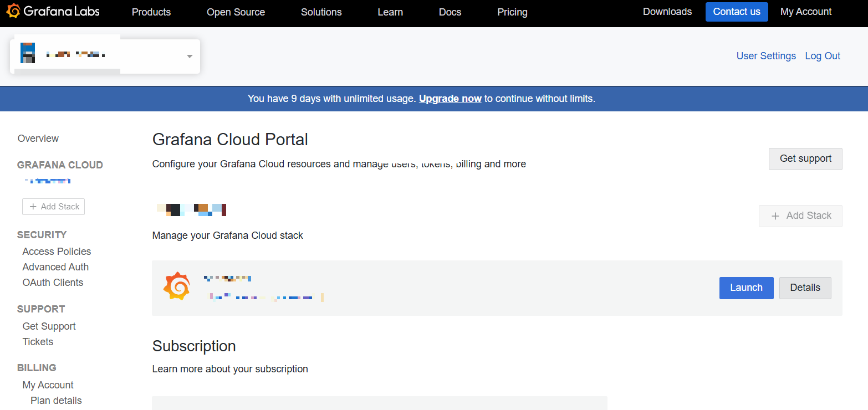Go to the Pricing page
868x410 pixels.
click(513, 12)
